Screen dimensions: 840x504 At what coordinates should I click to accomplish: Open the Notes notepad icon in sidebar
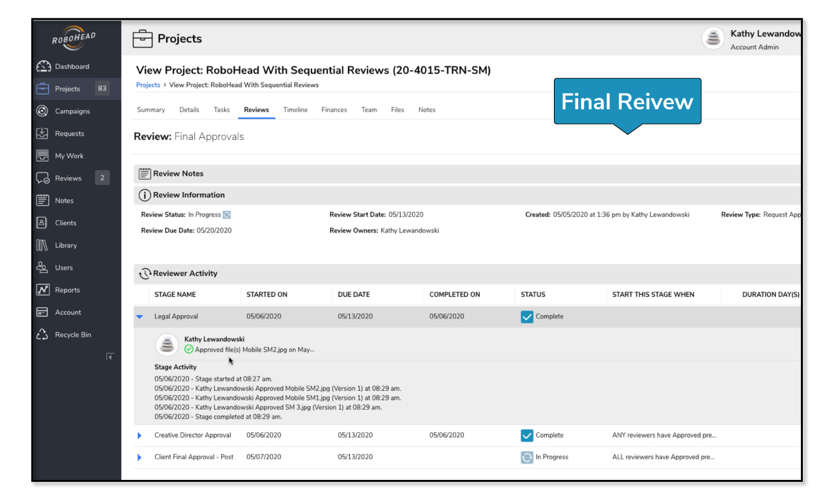click(x=43, y=201)
